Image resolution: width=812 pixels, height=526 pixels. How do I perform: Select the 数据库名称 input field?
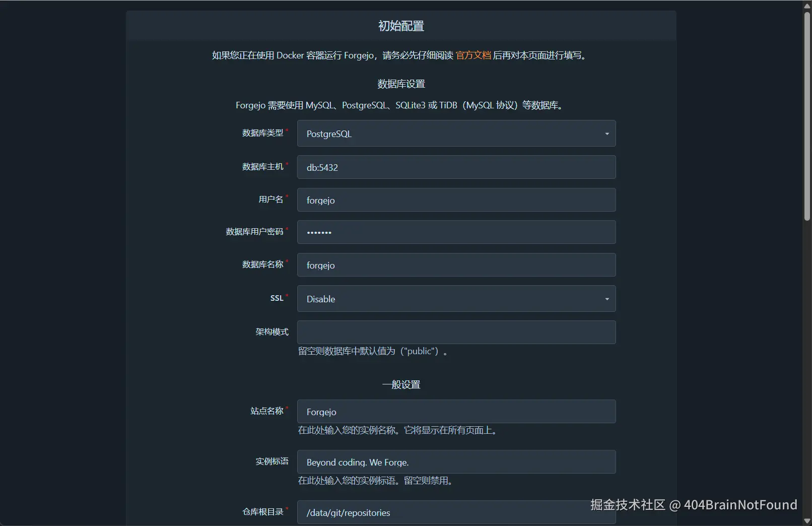[x=456, y=265]
